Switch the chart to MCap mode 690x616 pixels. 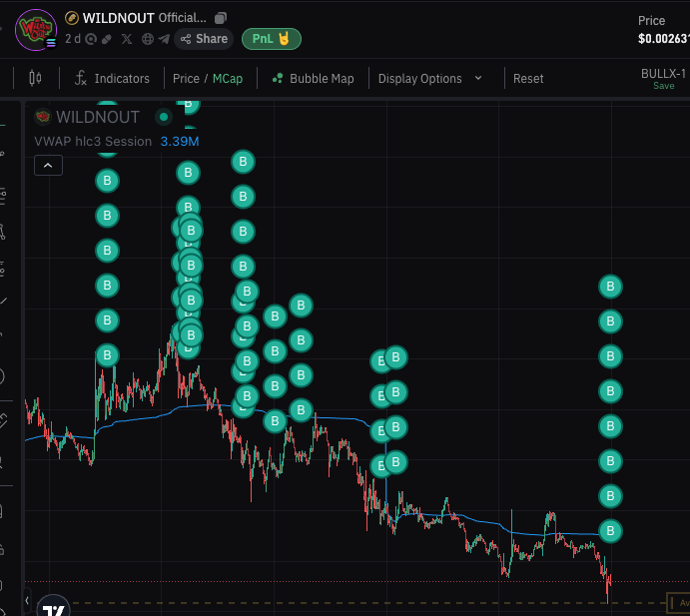point(228,78)
